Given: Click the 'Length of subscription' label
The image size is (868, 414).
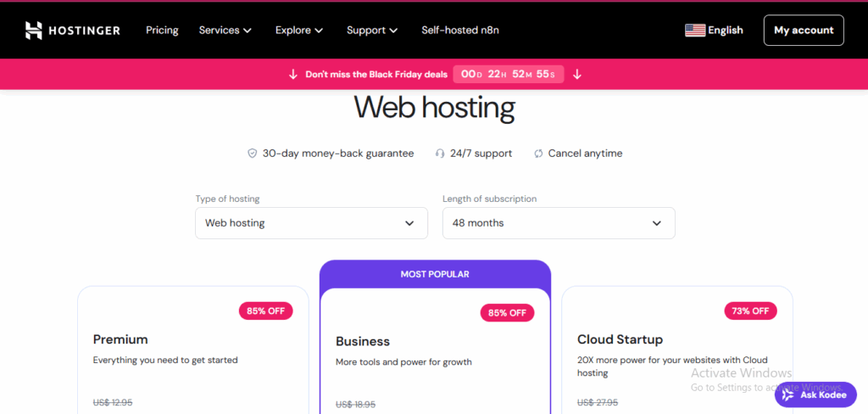Looking at the screenshot, I should 489,199.
